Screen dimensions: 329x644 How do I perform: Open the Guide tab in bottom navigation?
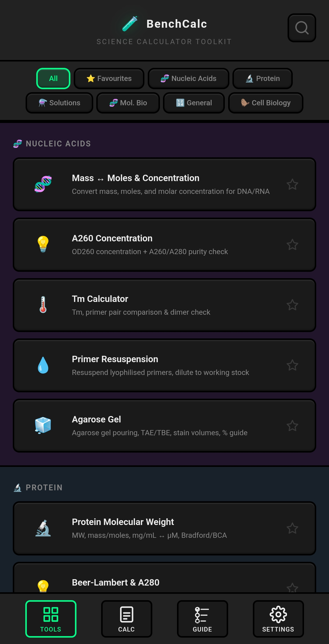coord(202,619)
